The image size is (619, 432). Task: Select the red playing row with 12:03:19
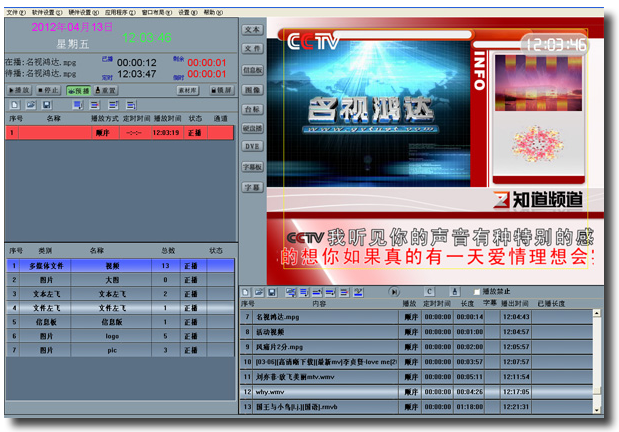(120, 133)
